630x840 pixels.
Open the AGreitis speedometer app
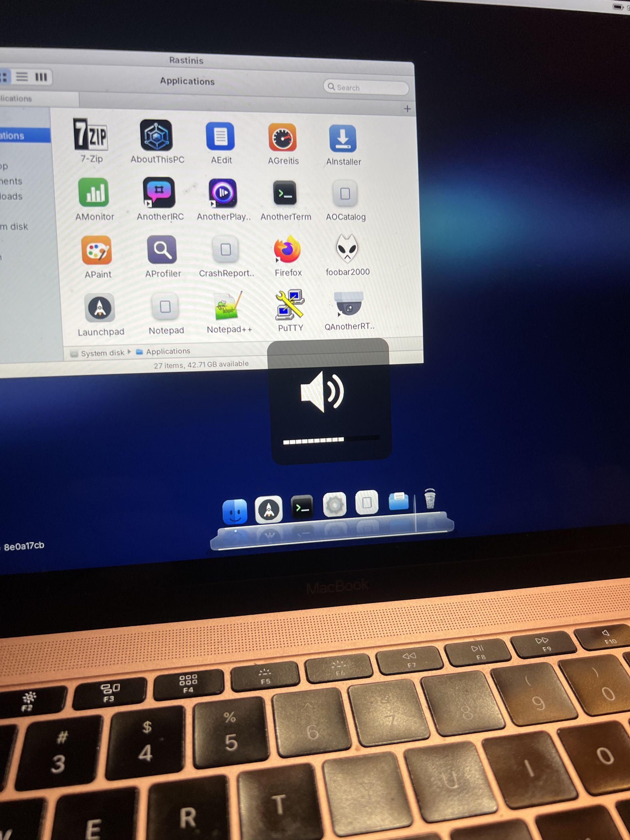[283, 137]
